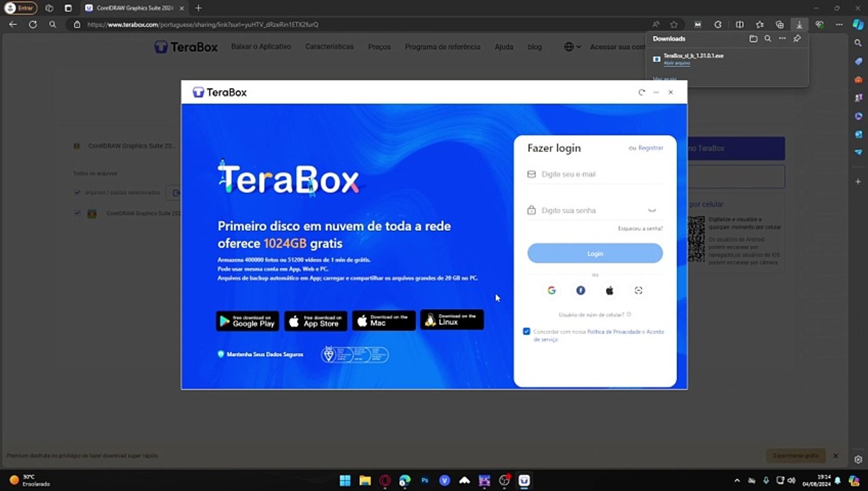Open the Google Play download badge
This screenshot has width=868, height=491.
(x=247, y=321)
